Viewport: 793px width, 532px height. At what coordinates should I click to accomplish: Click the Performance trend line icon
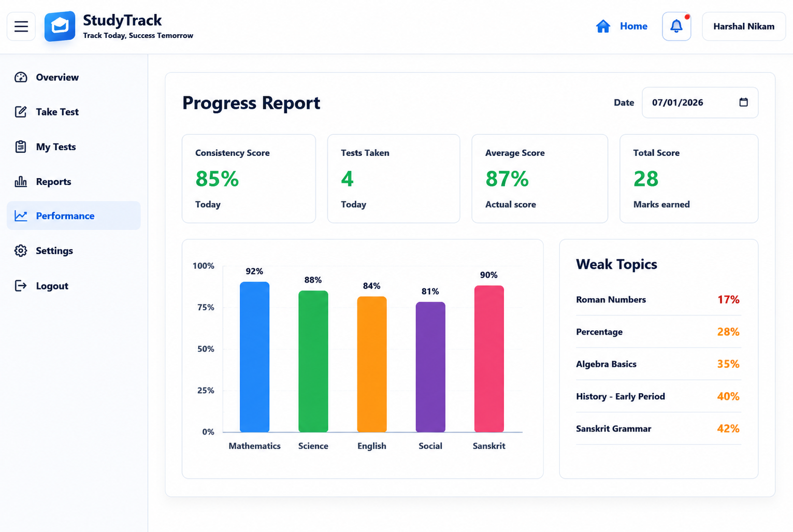pos(21,215)
